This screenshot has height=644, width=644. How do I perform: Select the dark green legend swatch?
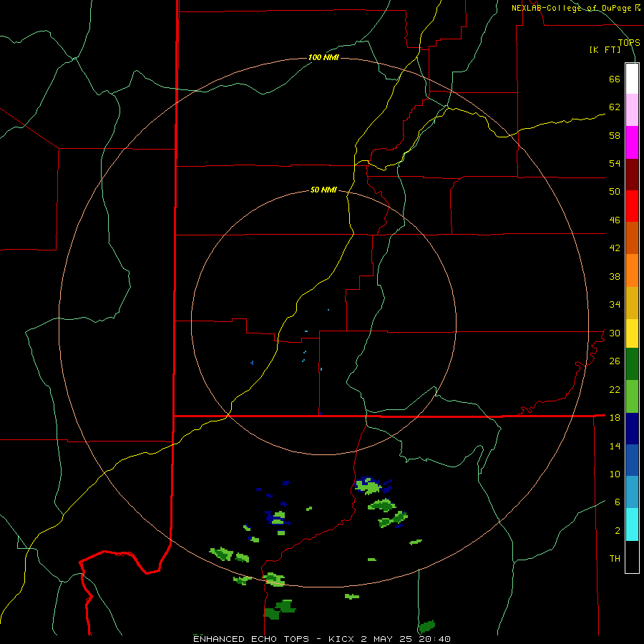point(632,364)
